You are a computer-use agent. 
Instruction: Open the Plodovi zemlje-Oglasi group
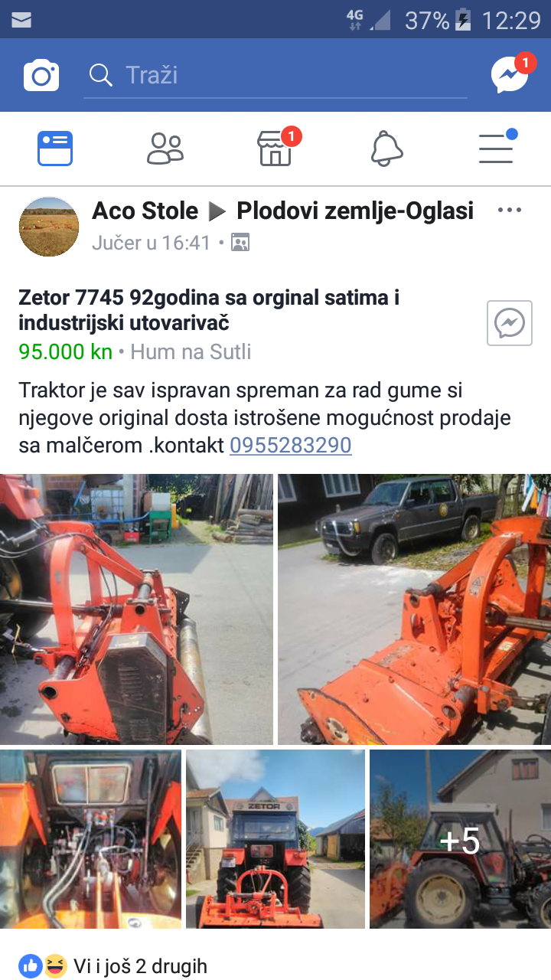355,211
